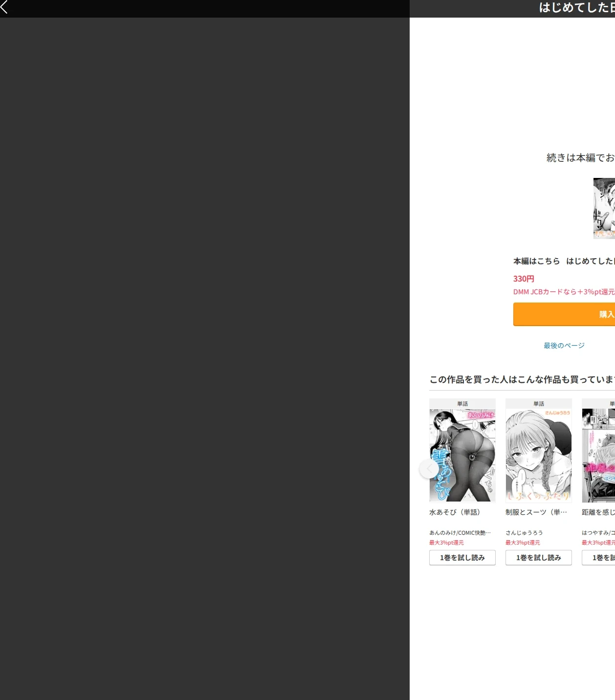The height and width of the screenshot is (700, 615).
Task: Open the 制服とスーツ cover thumbnail
Action: point(539,455)
